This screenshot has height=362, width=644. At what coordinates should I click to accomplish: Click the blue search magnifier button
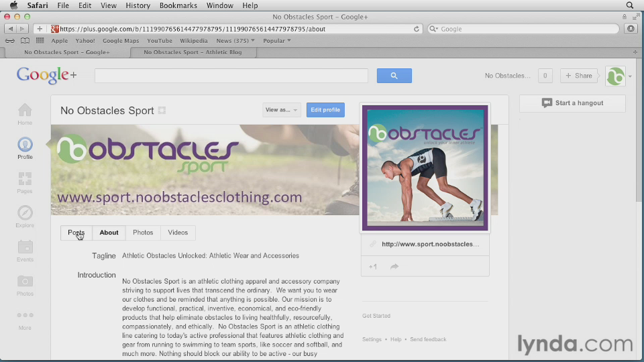[x=394, y=76]
